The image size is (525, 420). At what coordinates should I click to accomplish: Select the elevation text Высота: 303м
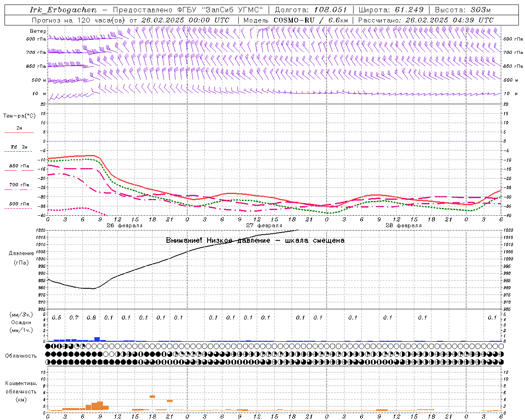pos(463,10)
